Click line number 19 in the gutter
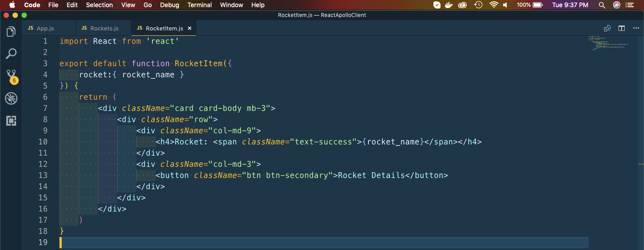The width and height of the screenshot is (644, 250). (x=42, y=242)
